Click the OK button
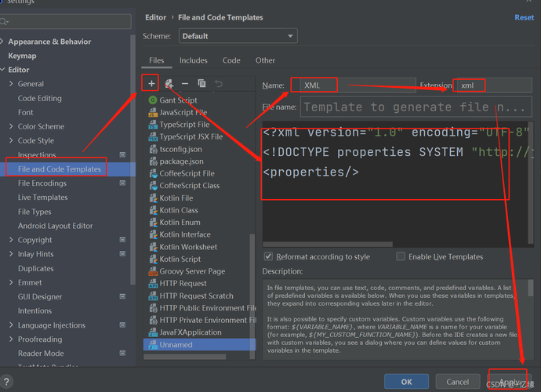The height and width of the screenshot is (392, 541). pyautogui.click(x=406, y=382)
